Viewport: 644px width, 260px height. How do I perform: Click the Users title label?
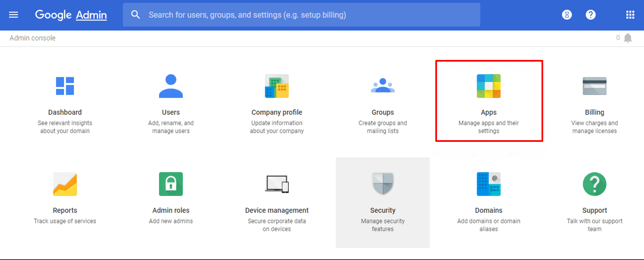pos(171,112)
